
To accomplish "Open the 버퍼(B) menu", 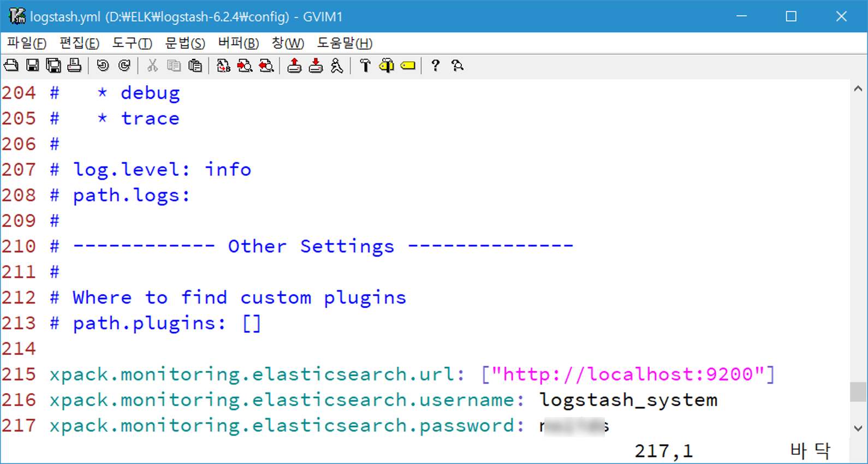I will pyautogui.click(x=238, y=43).
